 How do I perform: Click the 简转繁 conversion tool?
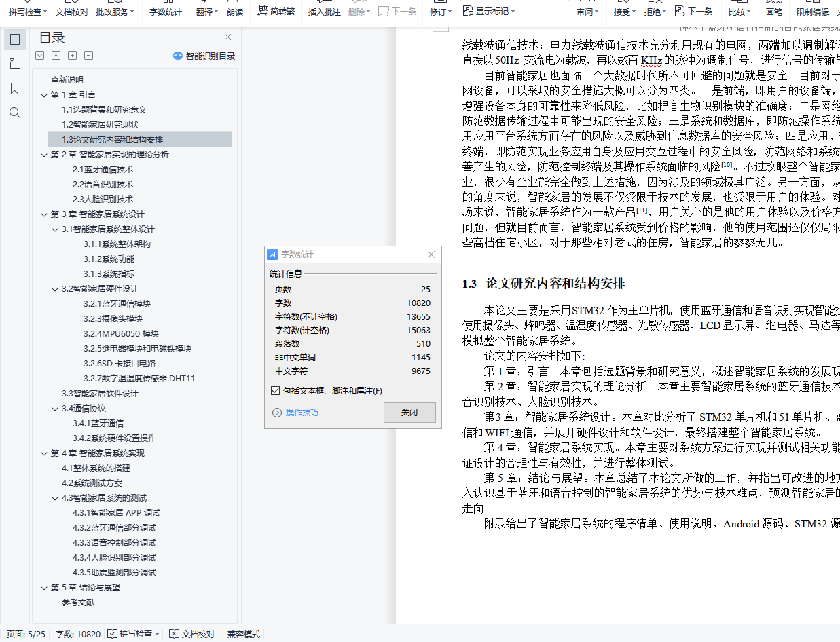pyautogui.click(x=276, y=11)
